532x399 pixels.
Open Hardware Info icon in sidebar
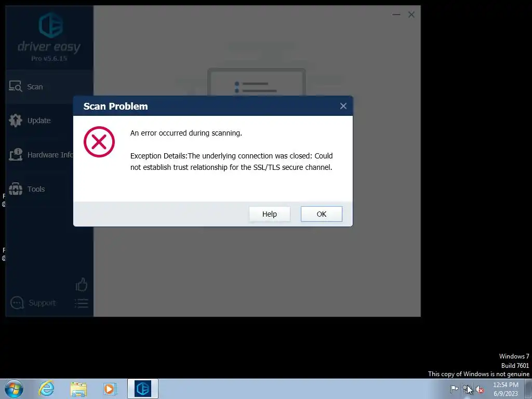click(15, 155)
